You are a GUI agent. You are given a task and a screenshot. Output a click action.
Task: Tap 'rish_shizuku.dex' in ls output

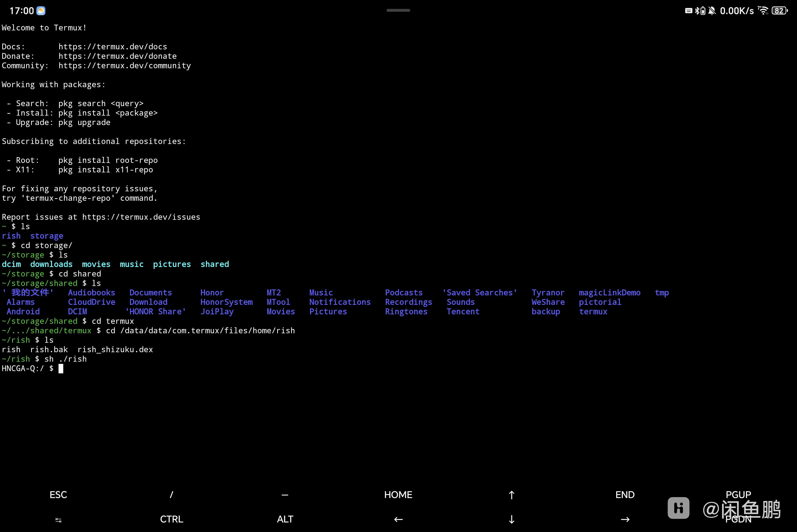(x=115, y=349)
